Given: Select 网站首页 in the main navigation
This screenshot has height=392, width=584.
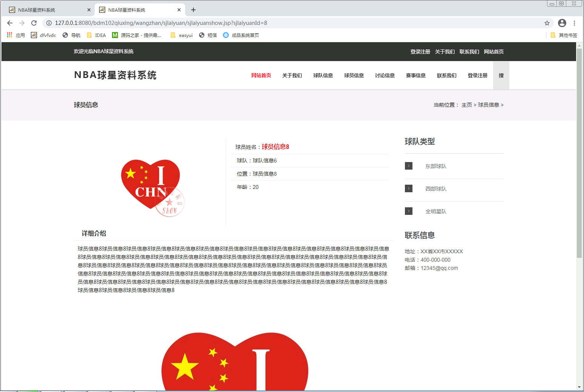Looking at the screenshot, I should coord(261,75).
